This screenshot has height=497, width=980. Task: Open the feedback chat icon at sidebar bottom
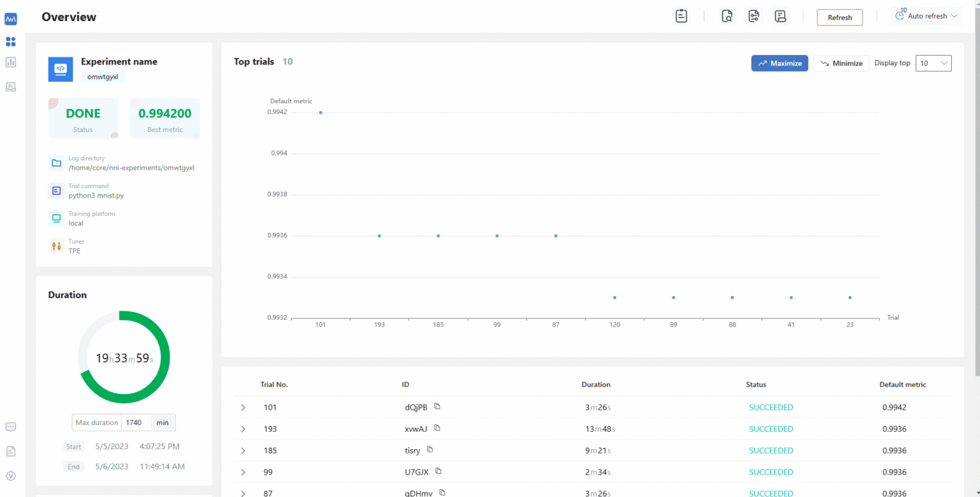pos(10,427)
